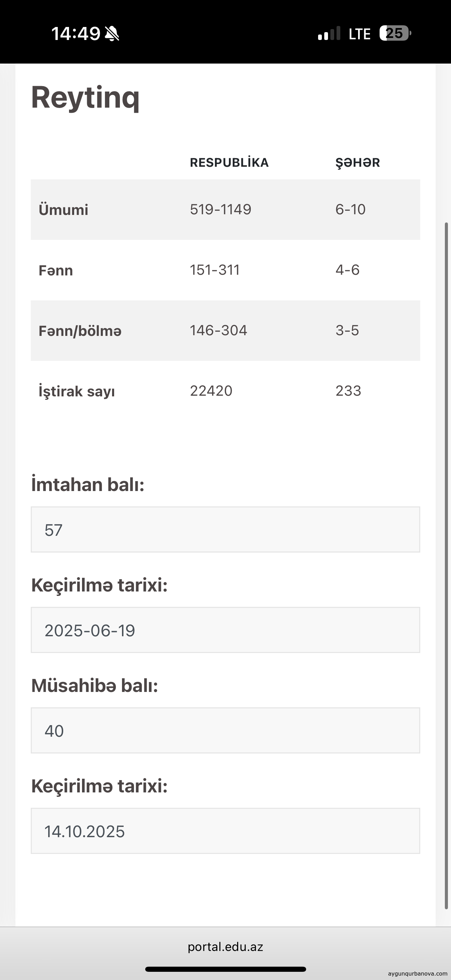Click the date field showing 2025-06-19
Image resolution: width=451 pixels, height=980 pixels.
pyautogui.click(x=225, y=630)
